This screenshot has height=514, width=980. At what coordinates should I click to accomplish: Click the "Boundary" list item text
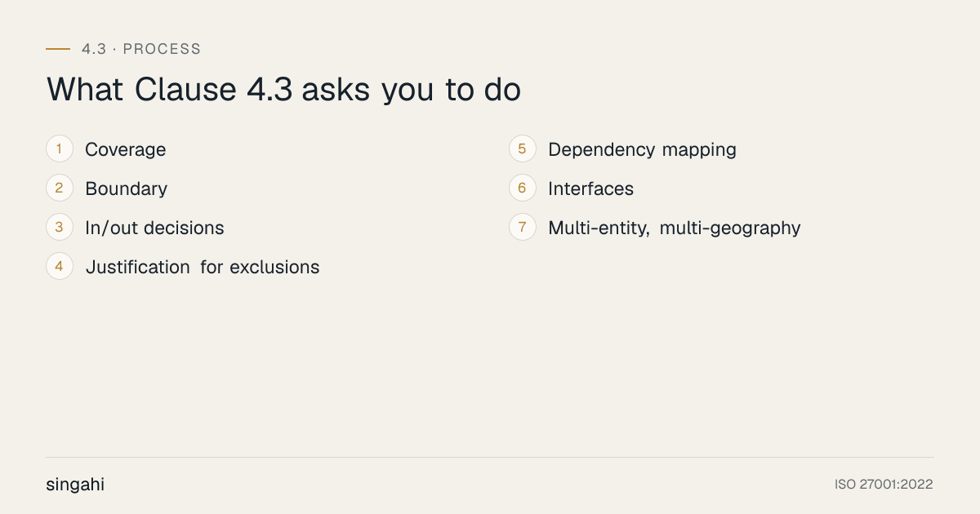click(x=127, y=189)
